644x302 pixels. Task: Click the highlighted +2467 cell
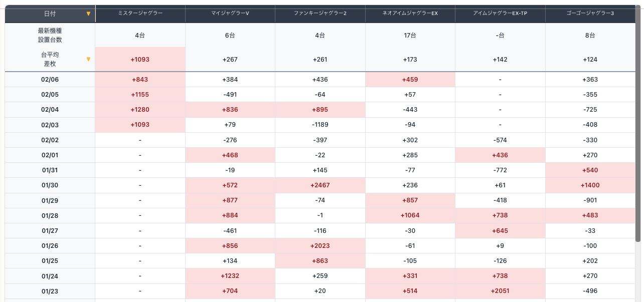tap(320, 185)
